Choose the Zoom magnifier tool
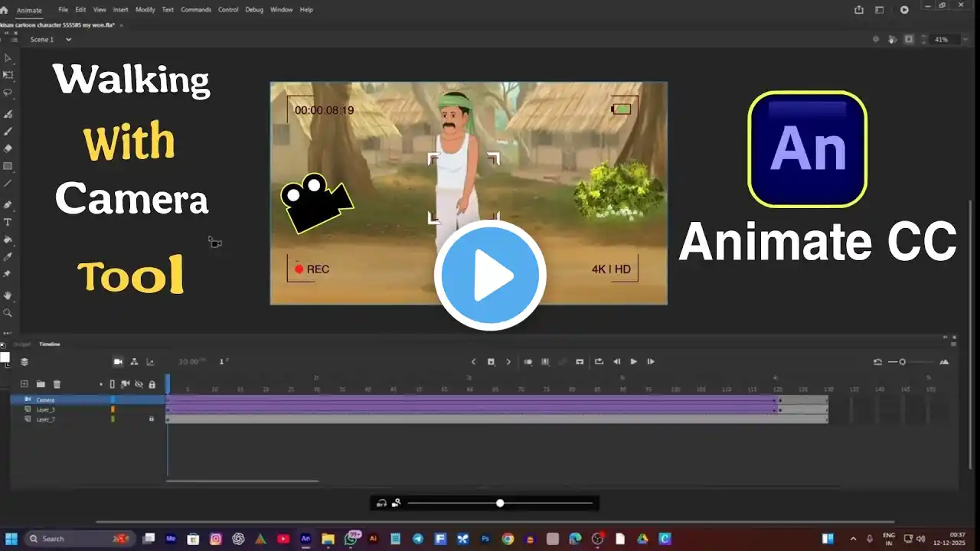 click(x=8, y=313)
